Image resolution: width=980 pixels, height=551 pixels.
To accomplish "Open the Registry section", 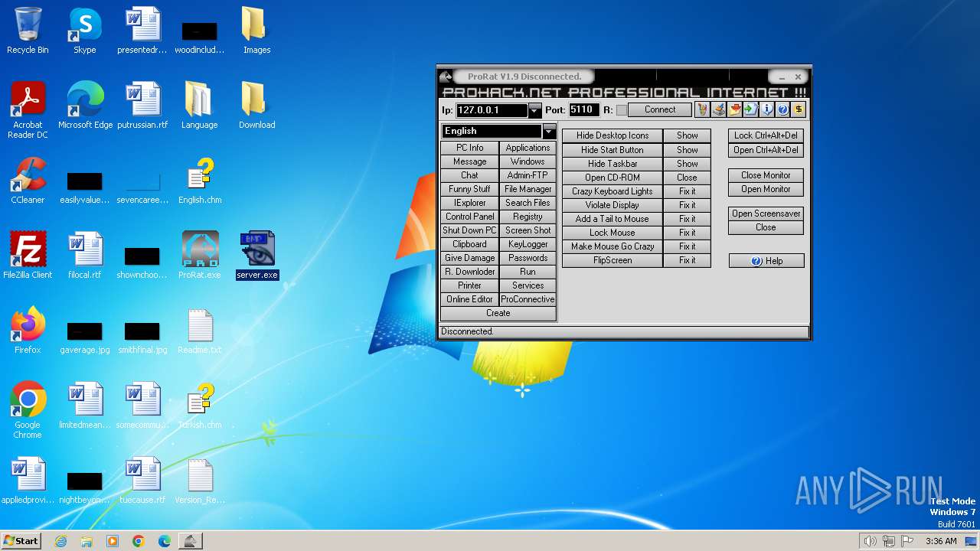I will coord(528,217).
